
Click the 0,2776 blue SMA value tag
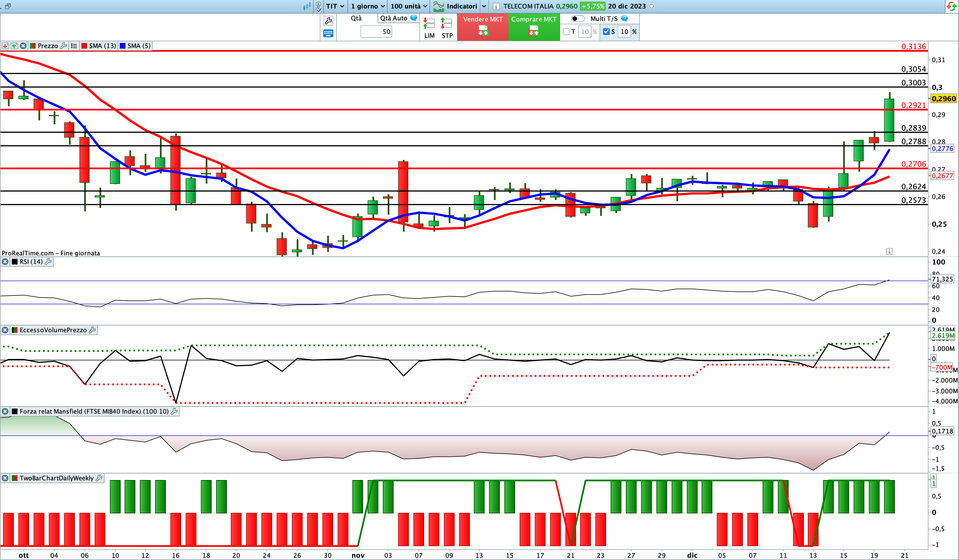click(x=942, y=149)
